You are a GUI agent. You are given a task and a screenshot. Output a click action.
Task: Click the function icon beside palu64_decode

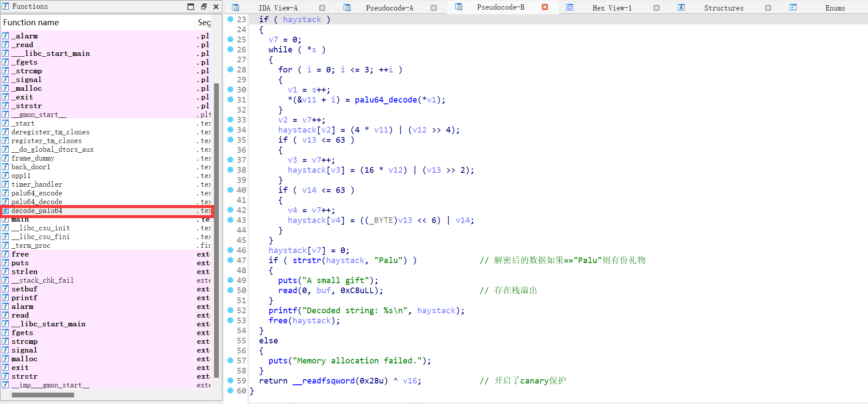pos(6,202)
